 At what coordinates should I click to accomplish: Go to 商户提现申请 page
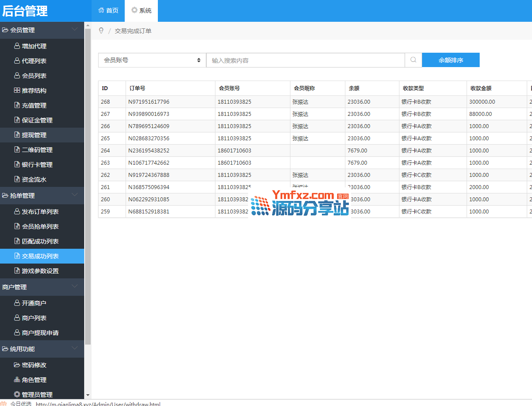coord(40,333)
